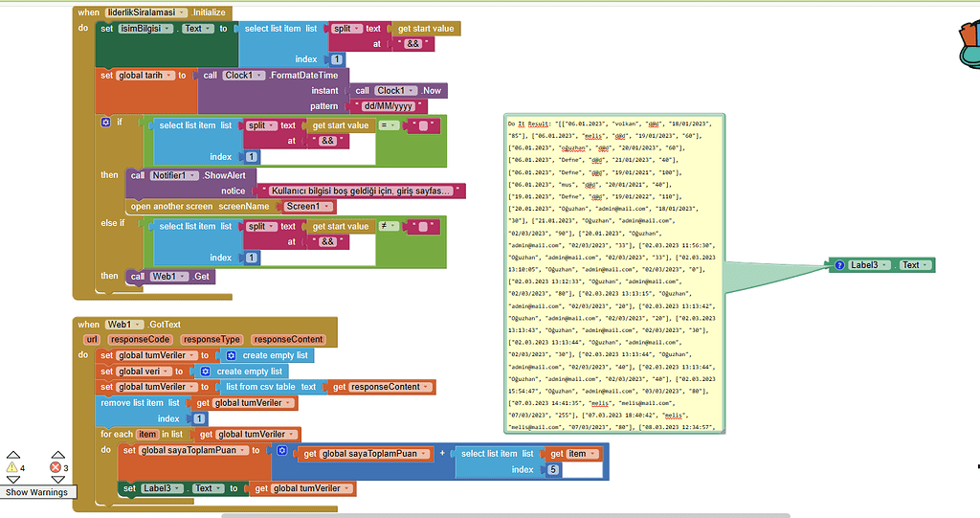Click the index number 5 field
The width and height of the screenshot is (980, 518).
[553, 470]
